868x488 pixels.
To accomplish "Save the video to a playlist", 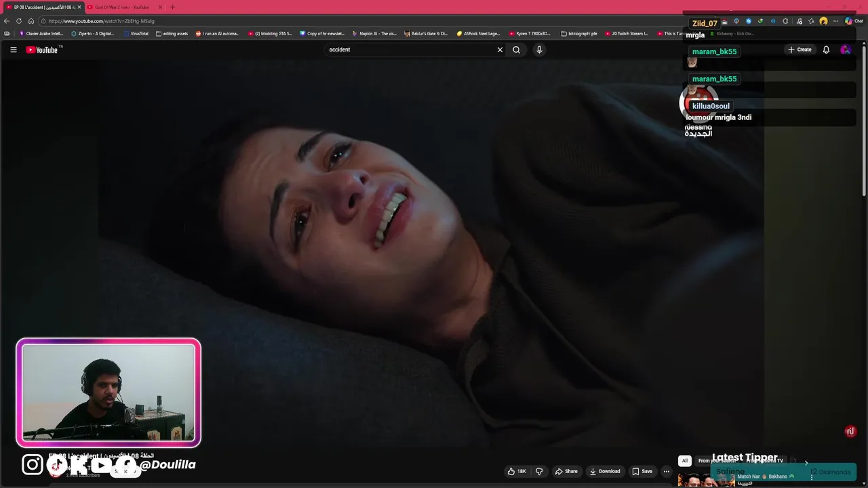I will click(642, 471).
